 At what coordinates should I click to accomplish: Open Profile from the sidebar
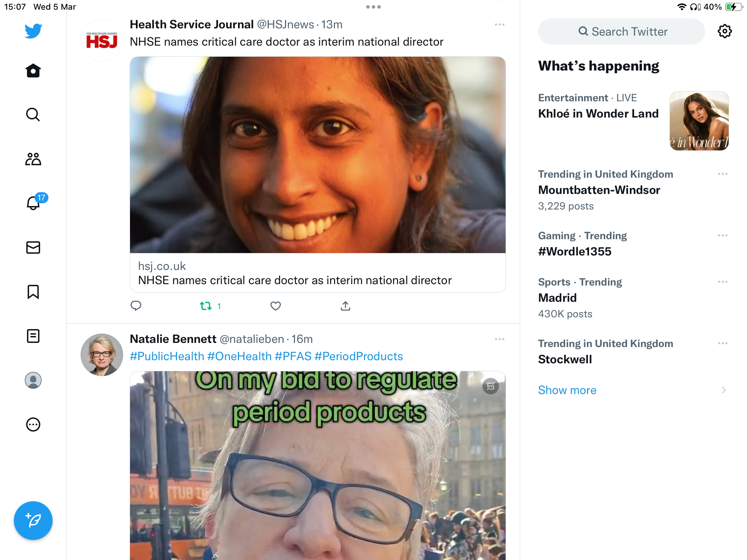click(x=33, y=380)
